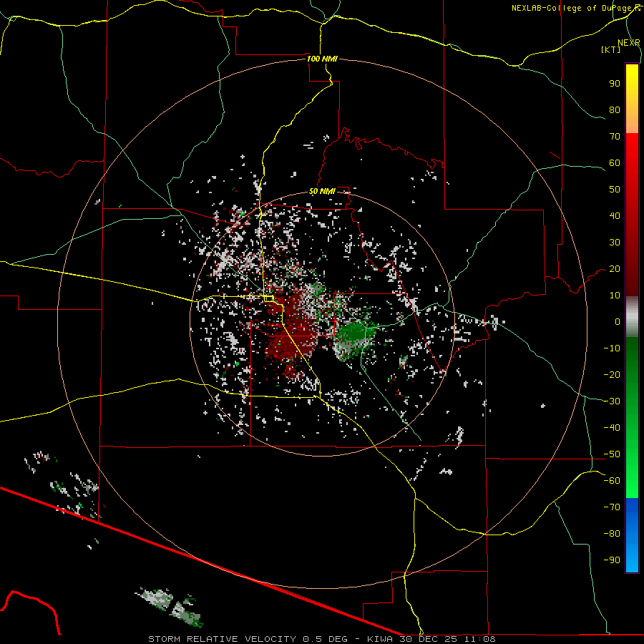Select the -30 value on velocity scale
The width and height of the screenshot is (644, 644).
pyautogui.click(x=612, y=401)
